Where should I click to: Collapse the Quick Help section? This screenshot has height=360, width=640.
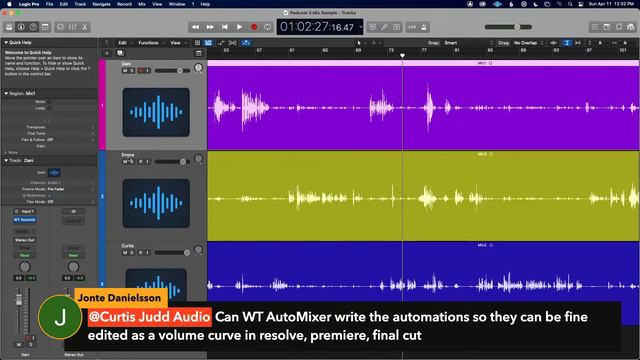pyautogui.click(x=6, y=42)
